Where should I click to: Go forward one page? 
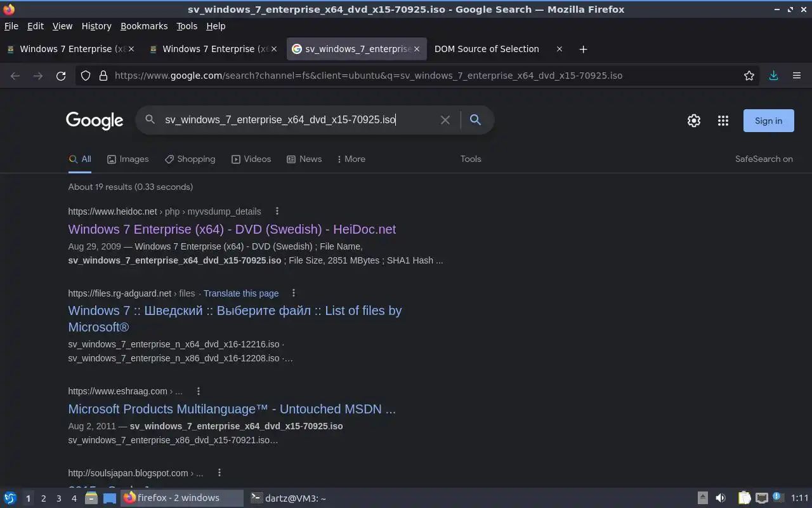pyautogui.click(x=38, y=76)
